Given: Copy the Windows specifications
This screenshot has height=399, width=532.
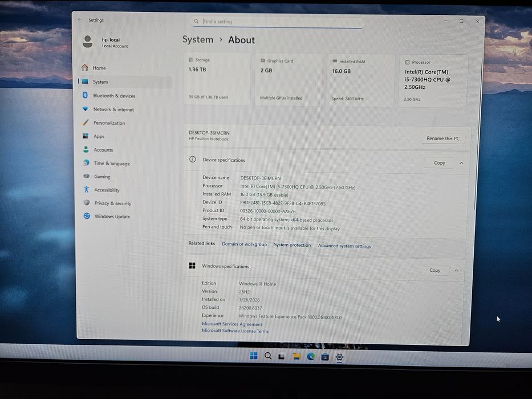Looking at the screenshot, I should [x=434, y=270].
